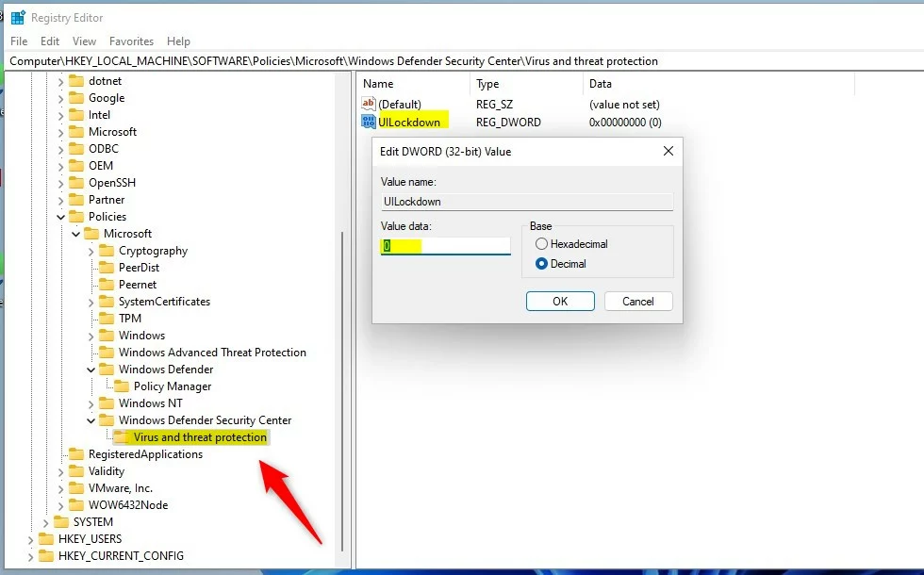Click the Value name field showing UILockdown

(527, 202)
